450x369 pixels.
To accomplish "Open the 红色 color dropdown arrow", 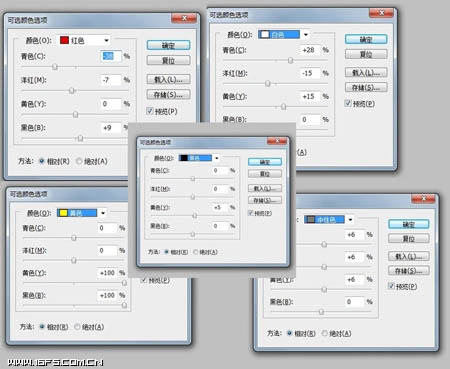I will click(106, 40).
